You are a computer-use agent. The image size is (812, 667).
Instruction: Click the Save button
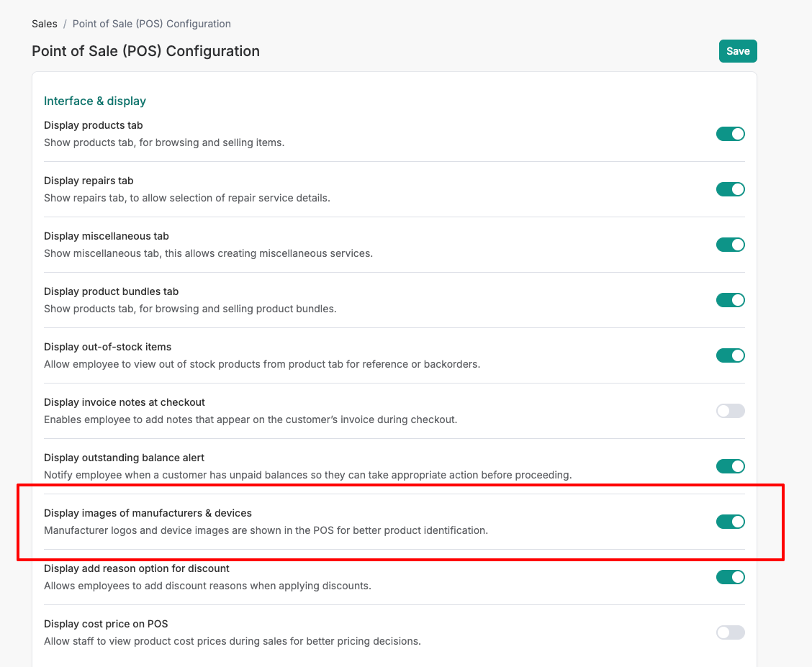coord(738,51)
